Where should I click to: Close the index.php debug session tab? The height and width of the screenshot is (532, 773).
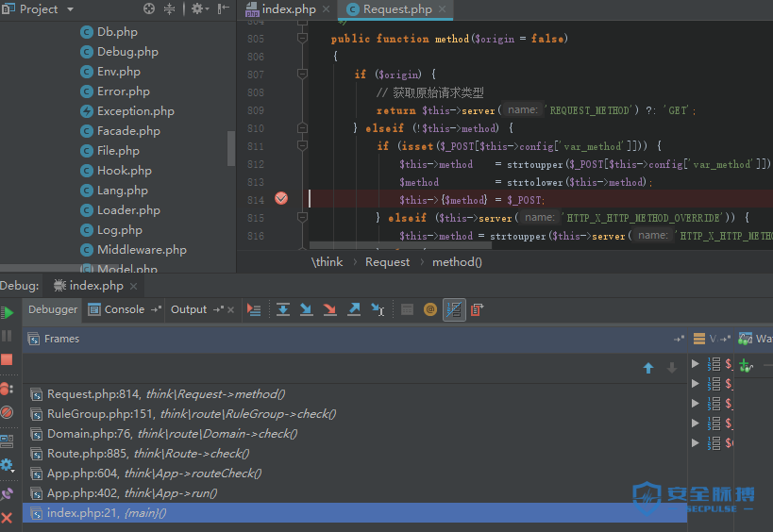133,286
